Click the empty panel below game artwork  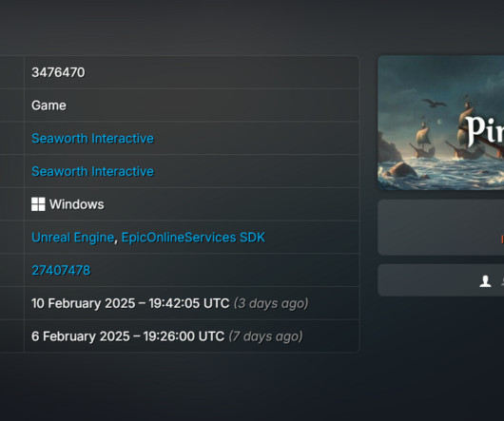[440, 227]
